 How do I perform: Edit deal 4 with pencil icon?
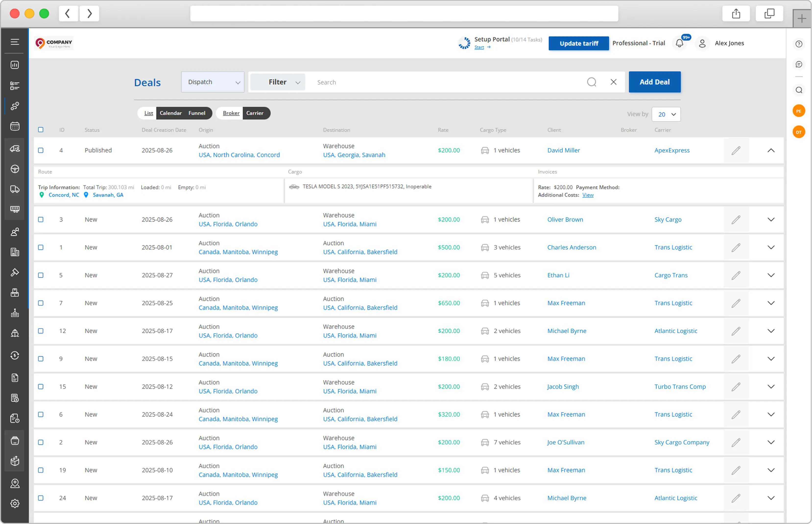tap(736, 150)
